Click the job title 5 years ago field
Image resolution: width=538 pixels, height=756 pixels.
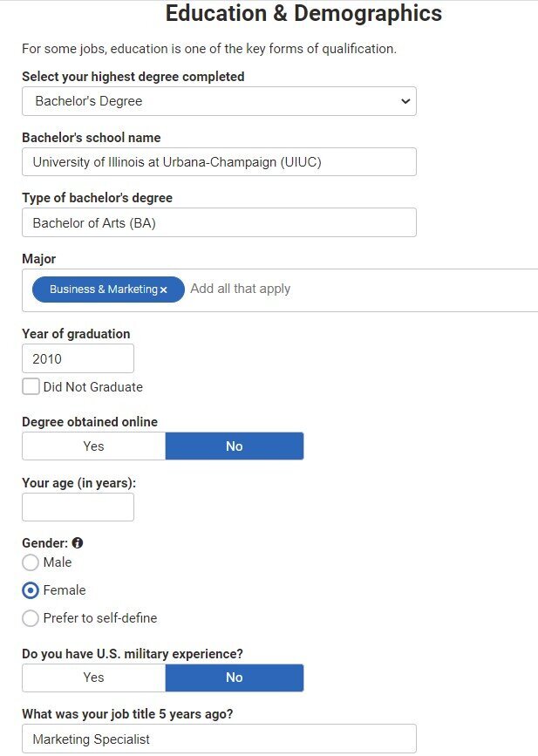(220, 739)
